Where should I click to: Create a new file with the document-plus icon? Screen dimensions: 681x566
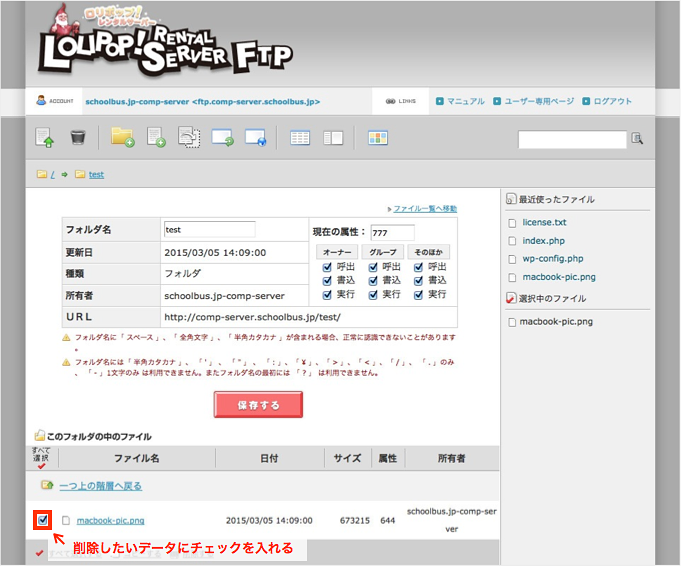pos(156,137)
